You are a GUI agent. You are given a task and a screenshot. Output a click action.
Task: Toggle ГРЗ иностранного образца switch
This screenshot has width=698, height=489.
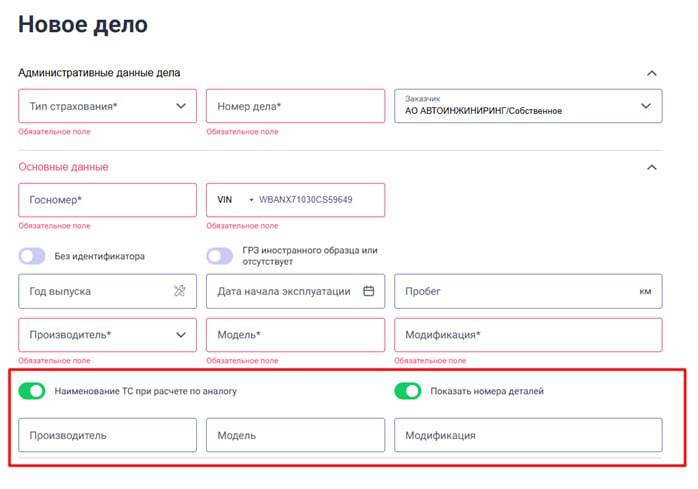click(x=220, y=256)
